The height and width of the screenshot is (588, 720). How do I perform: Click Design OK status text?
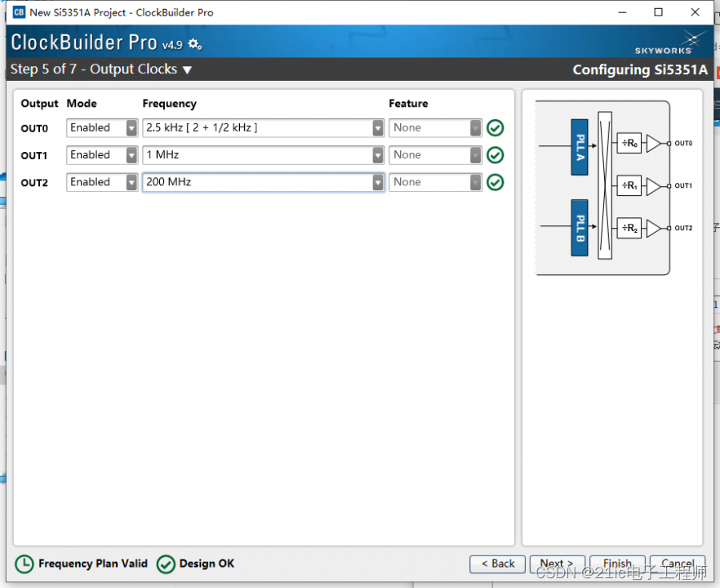tap(207, 563)
